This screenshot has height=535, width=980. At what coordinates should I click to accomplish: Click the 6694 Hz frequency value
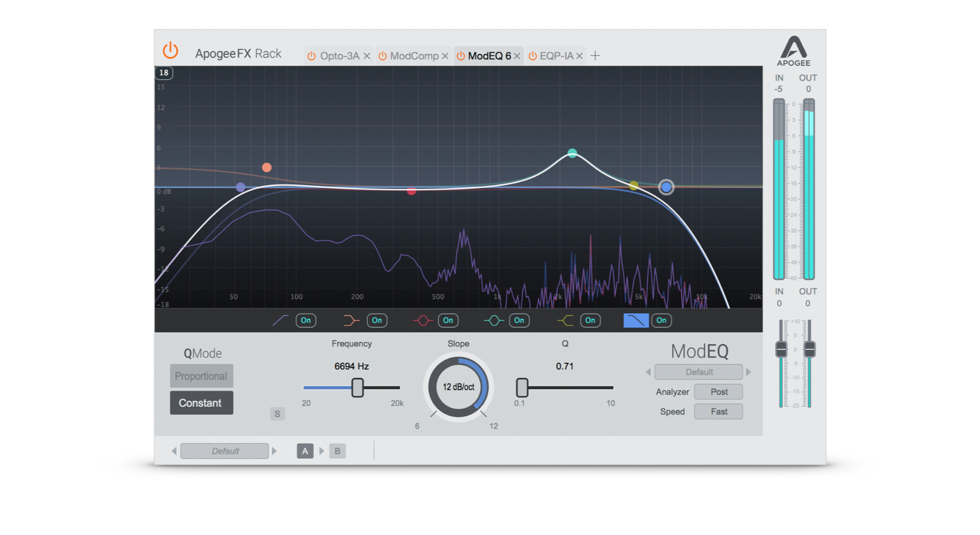coord(351,367)
